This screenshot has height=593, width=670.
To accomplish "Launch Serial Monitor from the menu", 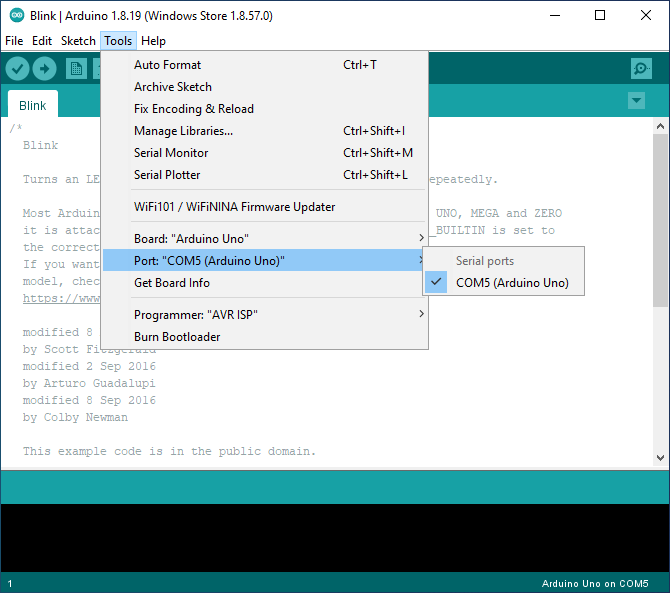I will [265, 153].
